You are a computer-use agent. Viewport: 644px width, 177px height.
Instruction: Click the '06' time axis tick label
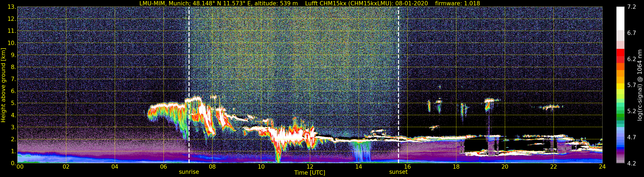164,167
